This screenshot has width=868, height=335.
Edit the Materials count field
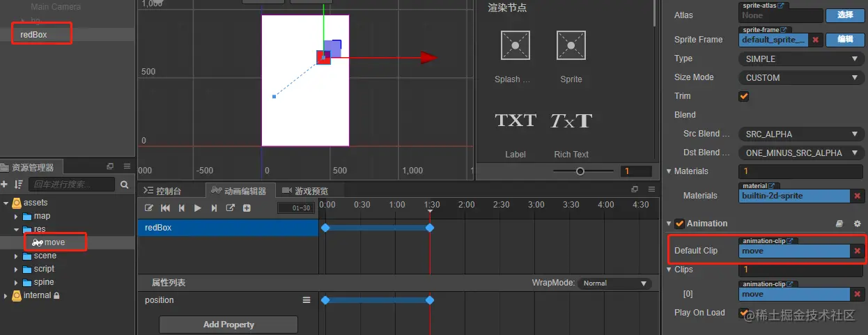pyautogui.click(x=800, y=171)
